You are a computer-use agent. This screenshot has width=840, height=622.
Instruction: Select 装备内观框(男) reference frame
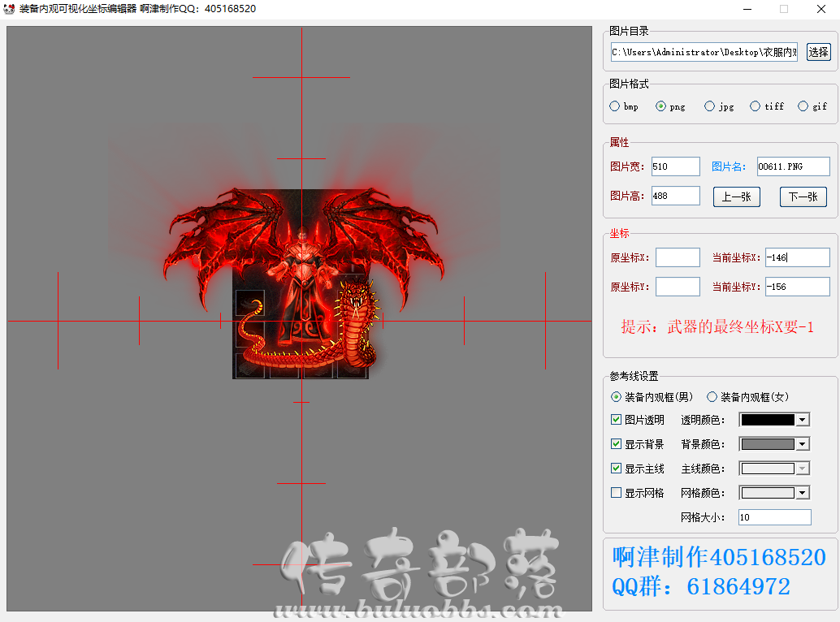(x=652, y=397)
